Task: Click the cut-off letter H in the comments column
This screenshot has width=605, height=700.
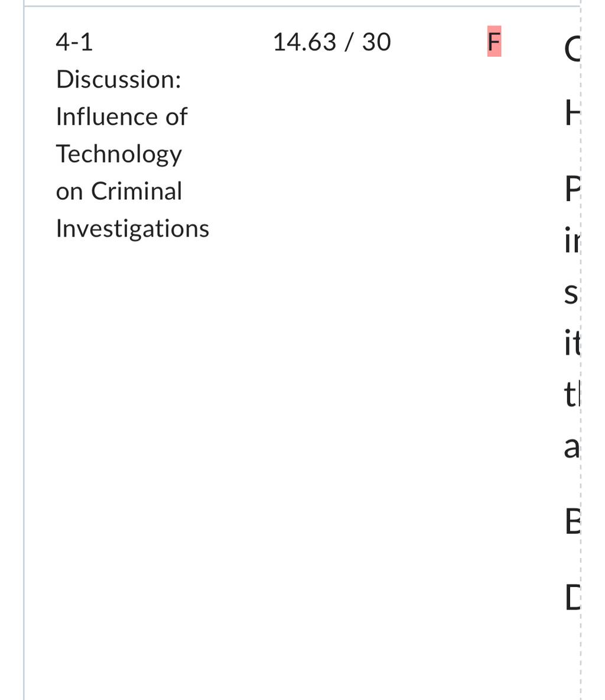Action: (573, 113)
